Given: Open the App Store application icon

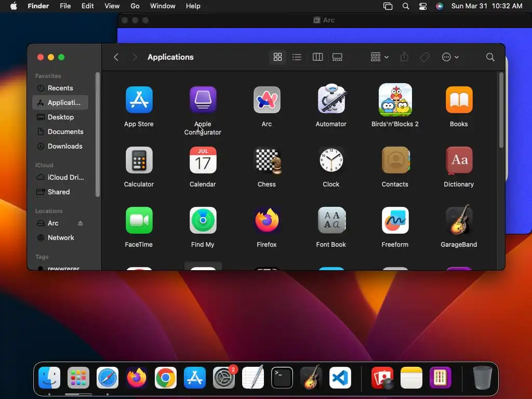Looking at the screenshot, I should [139, 100].
